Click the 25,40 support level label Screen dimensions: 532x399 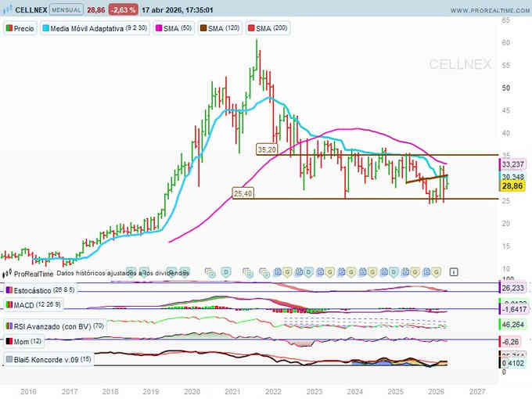243,192
